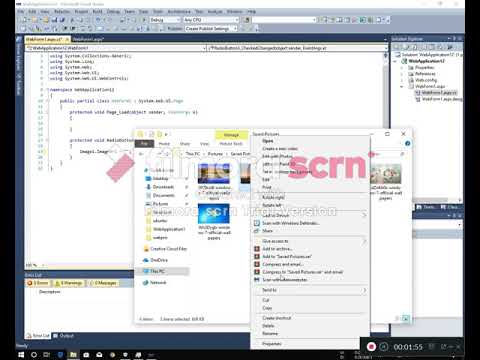
Task: Click the Explorer back arrow
Action: pos(141,154)
